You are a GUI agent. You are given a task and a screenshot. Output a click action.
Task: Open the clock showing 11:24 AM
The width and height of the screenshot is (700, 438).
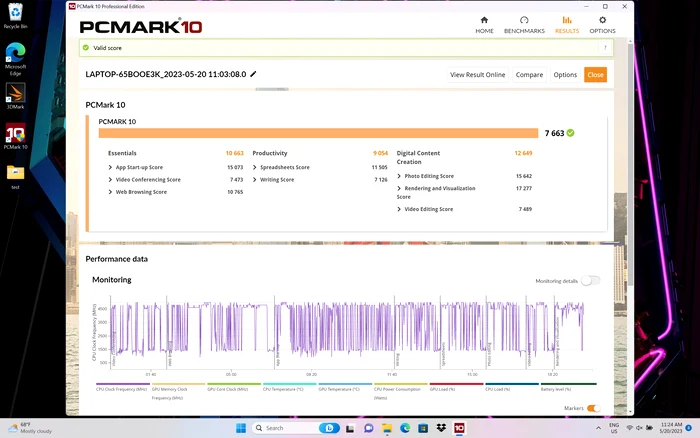671,428
